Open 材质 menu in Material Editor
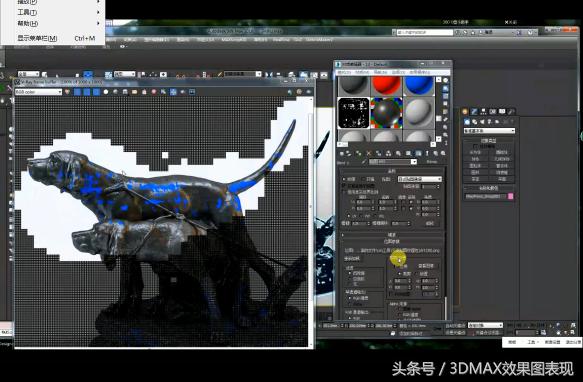The width and height of the screenshot is (583, 382). pos(362,72)
